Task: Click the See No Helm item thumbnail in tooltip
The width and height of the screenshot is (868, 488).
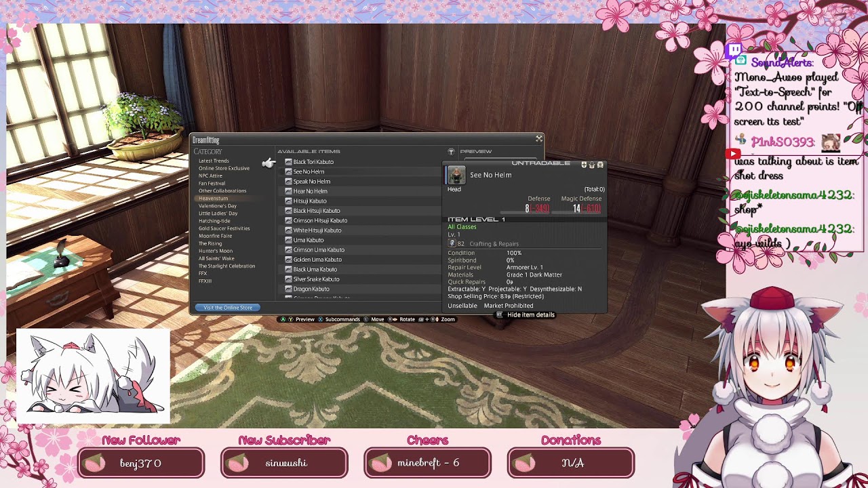Action: pyautogui.click(x=456, y=175)
